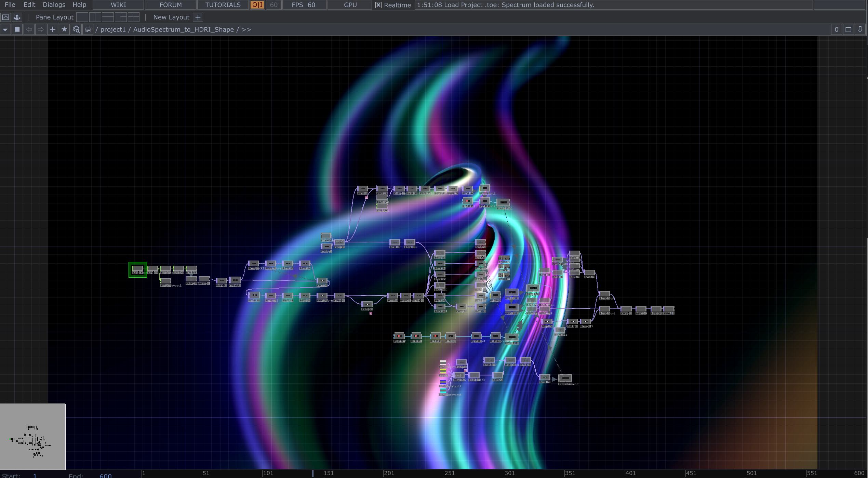This screenshot has height=478, width=868.
Task: Click the bookmark star icon in the path bar
Action: coord(64,29)
